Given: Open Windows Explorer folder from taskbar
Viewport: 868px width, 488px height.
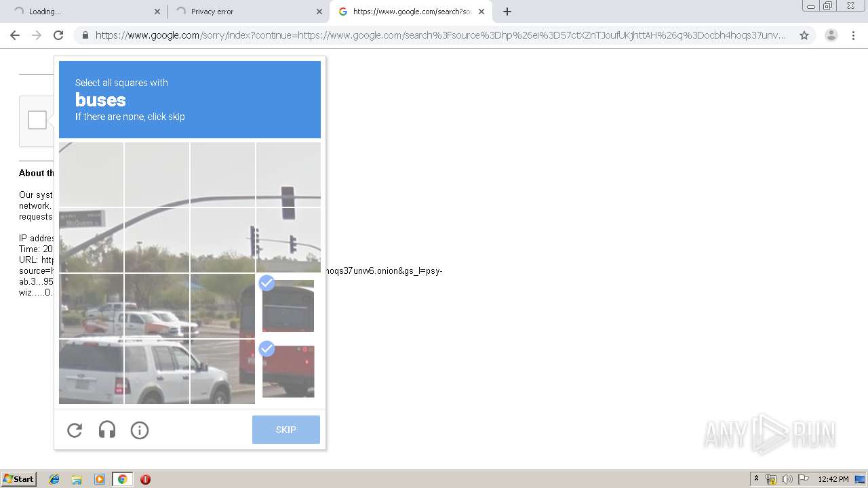Looking at the screenshot, I should [x=77, y=479].
